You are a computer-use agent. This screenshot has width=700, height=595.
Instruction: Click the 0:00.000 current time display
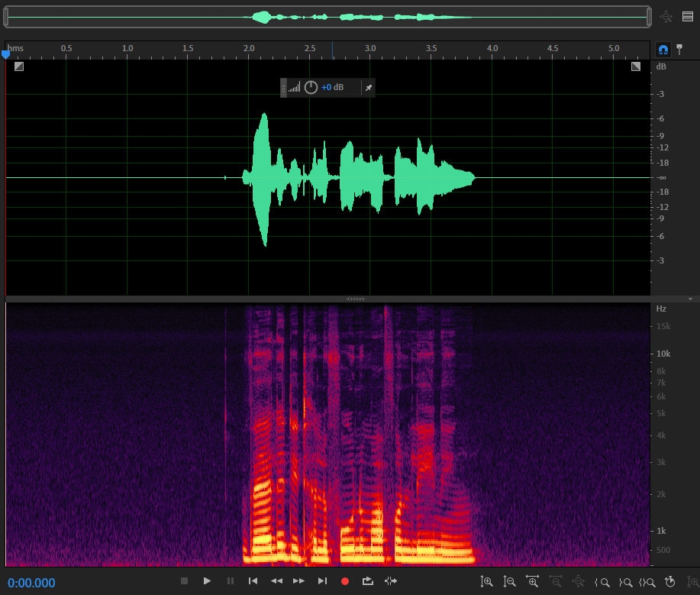(32, 583)
